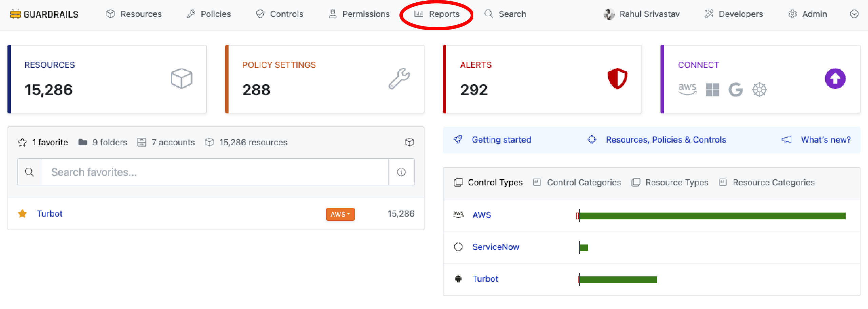Click the Getting started link
The height and width of the screenshot is (309, 868).
[501, 140]
